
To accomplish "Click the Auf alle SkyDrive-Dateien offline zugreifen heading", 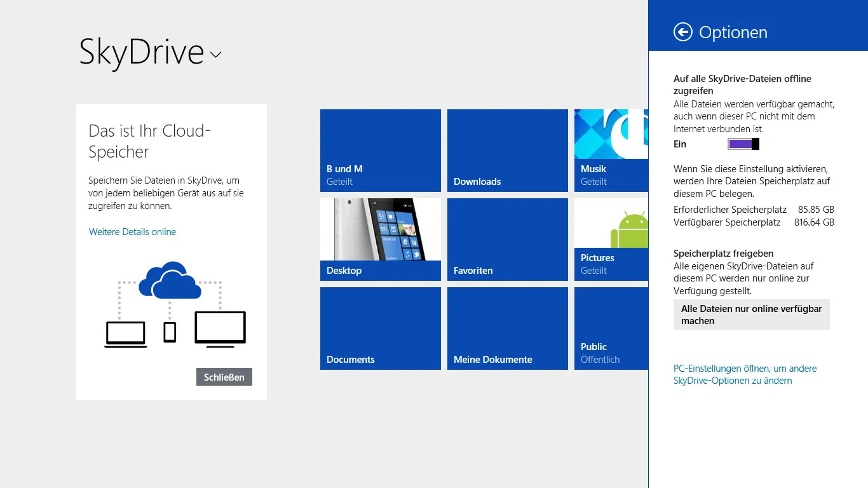I will 742,85.
